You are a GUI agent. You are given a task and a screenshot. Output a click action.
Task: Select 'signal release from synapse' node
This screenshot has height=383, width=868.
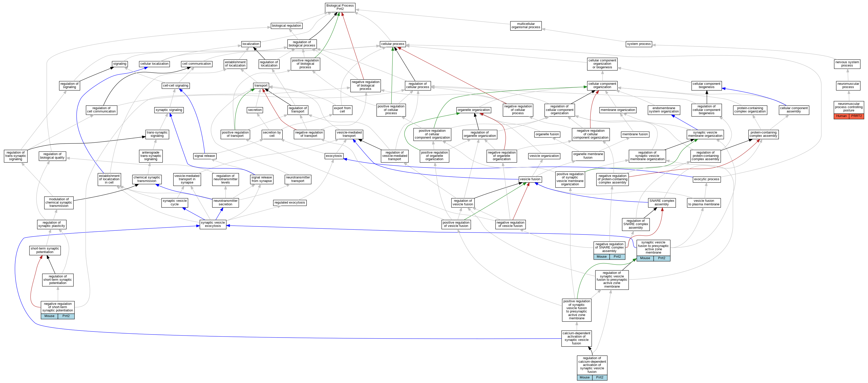point(261,179)
